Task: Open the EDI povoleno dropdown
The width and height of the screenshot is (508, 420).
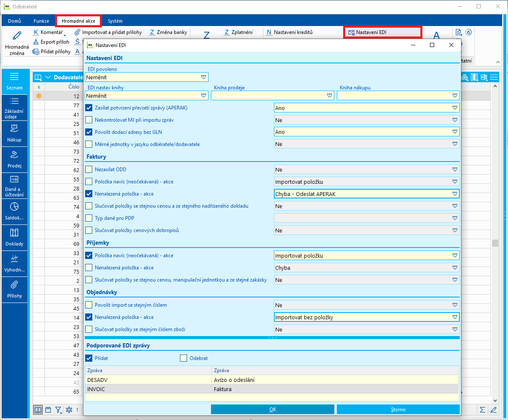Action: tap(204, 77)
